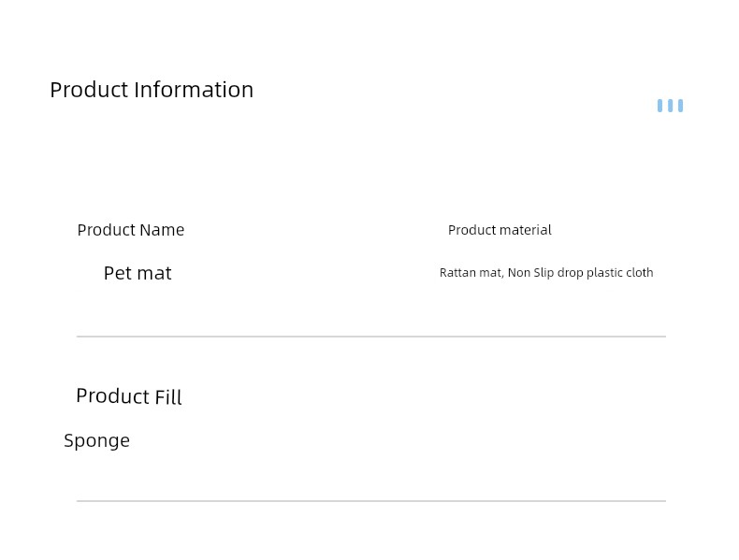Click the Pet mat value

pyautogui.click(x=138, y=273)
